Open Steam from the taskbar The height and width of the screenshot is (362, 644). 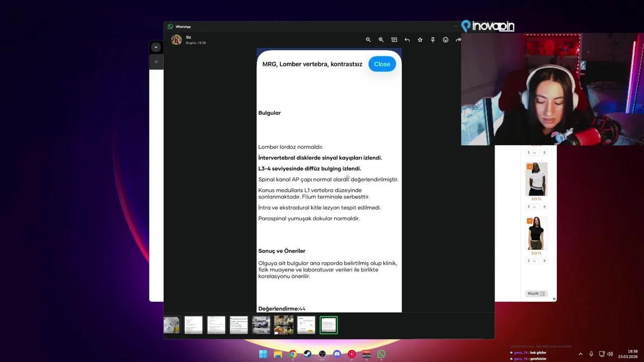click(x=307, y=354)
